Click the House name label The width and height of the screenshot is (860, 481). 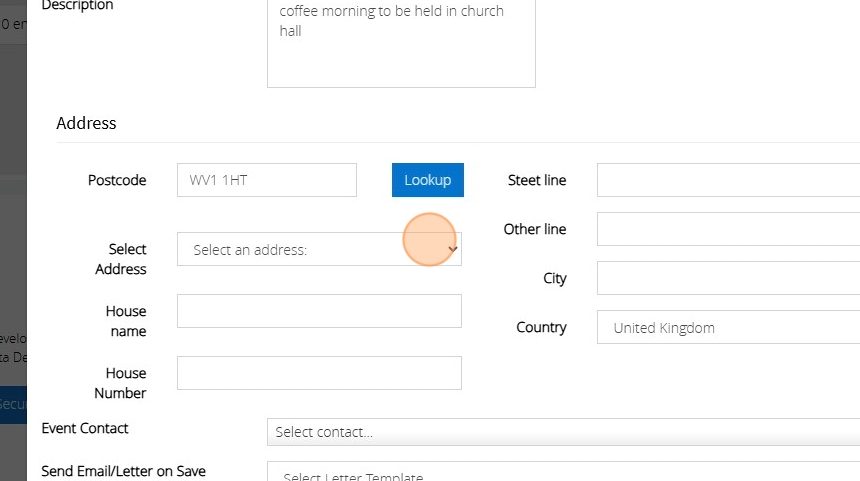click(x=126, y=321)
